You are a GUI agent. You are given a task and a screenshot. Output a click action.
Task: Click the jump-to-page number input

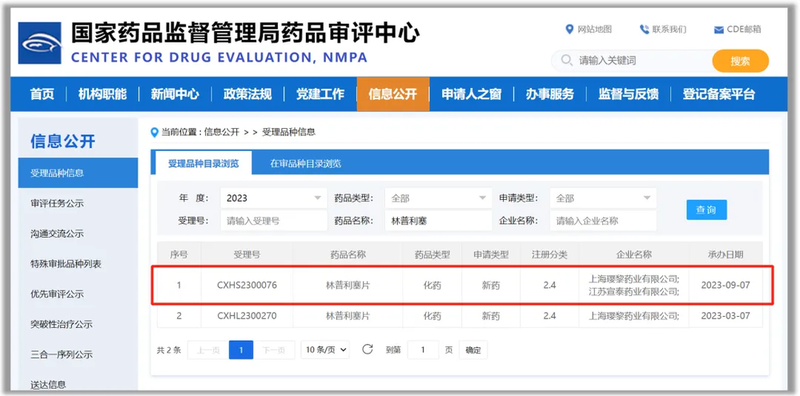(x=423, y=350)
